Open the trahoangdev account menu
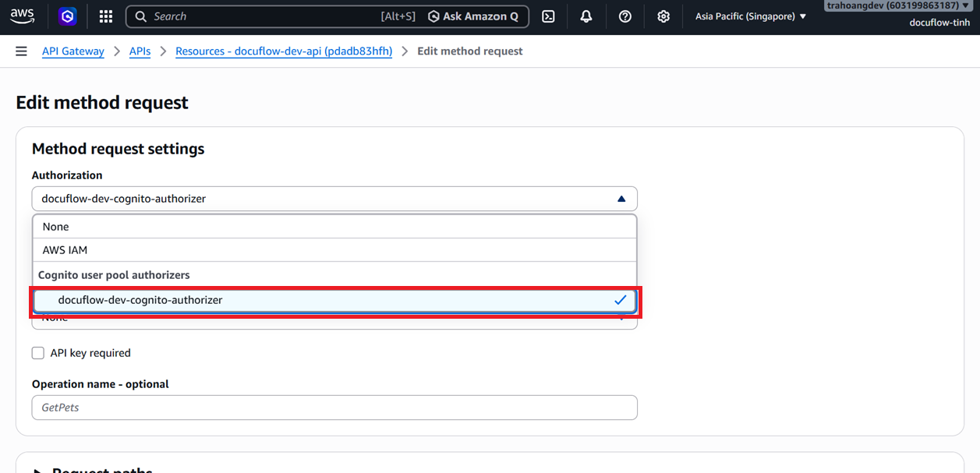The image size is (980, 473). pyautogui.click(x=899, y=5)
